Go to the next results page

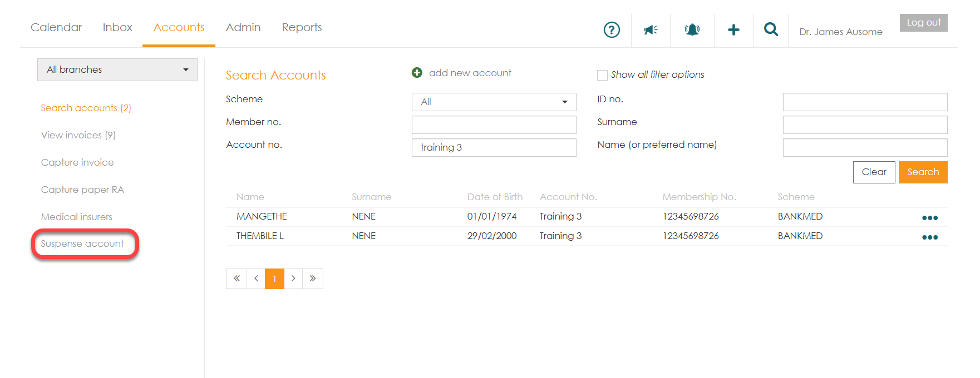293,278
